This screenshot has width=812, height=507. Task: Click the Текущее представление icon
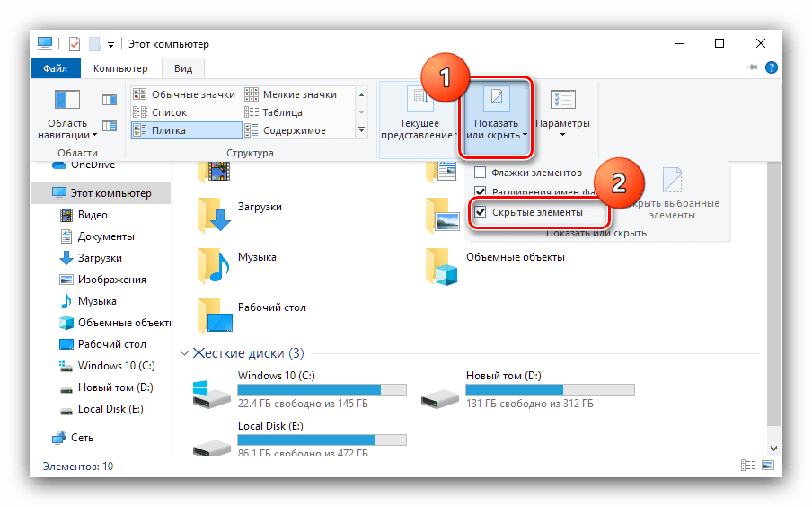(419, 99)
